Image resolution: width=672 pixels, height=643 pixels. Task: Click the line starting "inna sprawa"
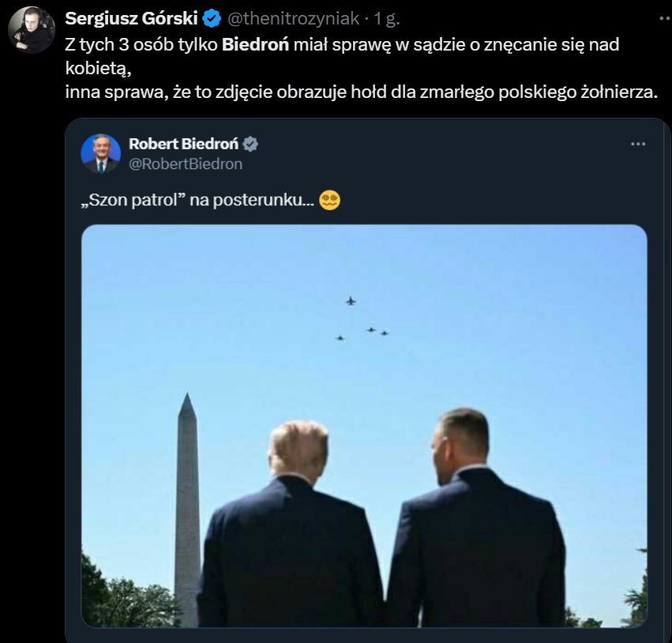(361, 92)
